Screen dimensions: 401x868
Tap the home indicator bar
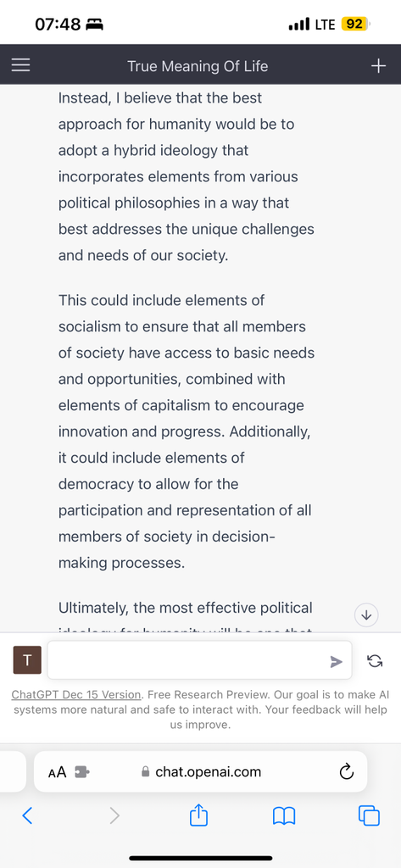200,858
